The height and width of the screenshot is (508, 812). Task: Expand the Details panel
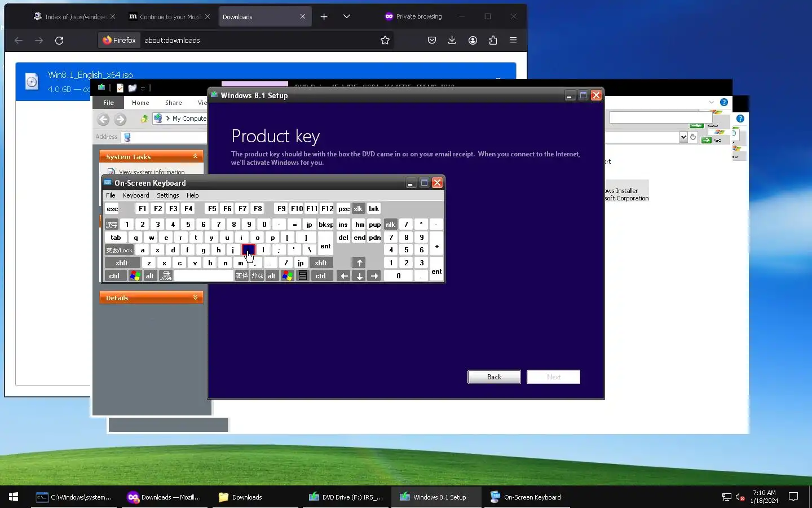tap(196, 297)
